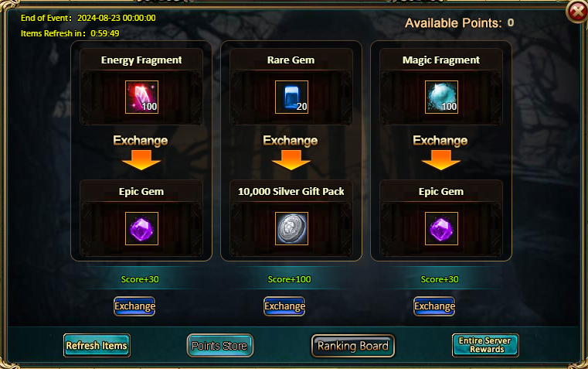Open the Ranking Board

coord(353,346)
